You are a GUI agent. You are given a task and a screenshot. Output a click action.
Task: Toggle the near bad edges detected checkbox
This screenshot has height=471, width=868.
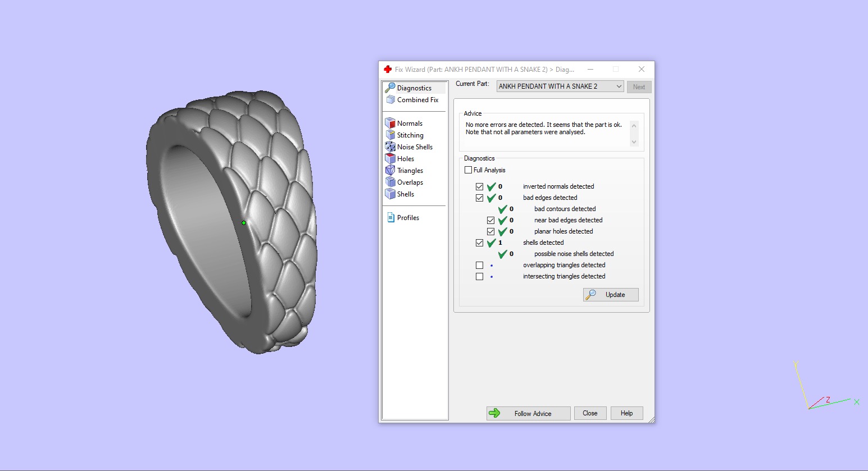(490, 220)
